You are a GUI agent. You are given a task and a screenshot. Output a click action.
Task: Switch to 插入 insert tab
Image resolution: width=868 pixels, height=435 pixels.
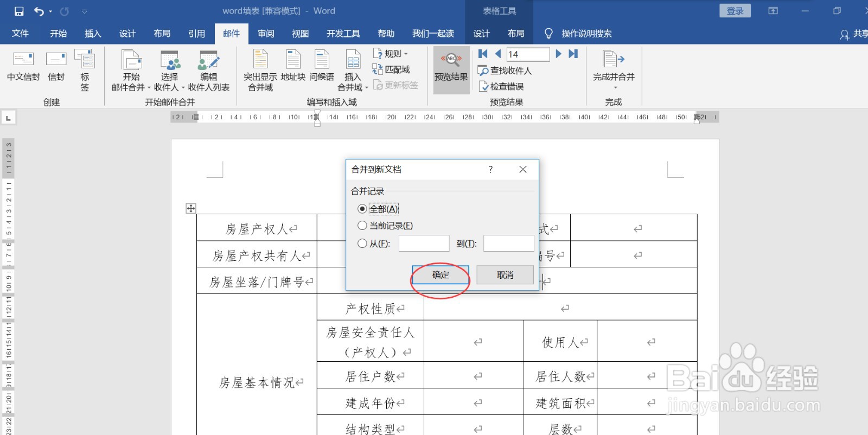(x=93, y=34)
